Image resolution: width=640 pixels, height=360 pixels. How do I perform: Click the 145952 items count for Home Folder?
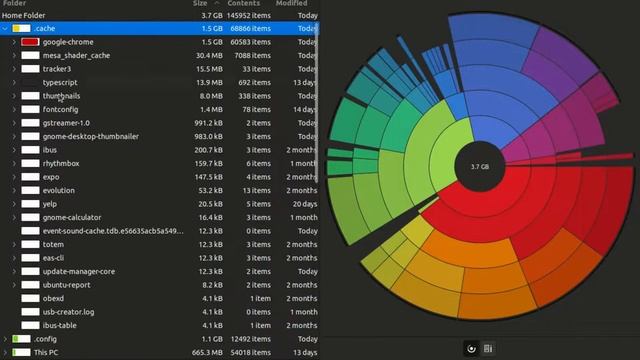coord(249,16)
